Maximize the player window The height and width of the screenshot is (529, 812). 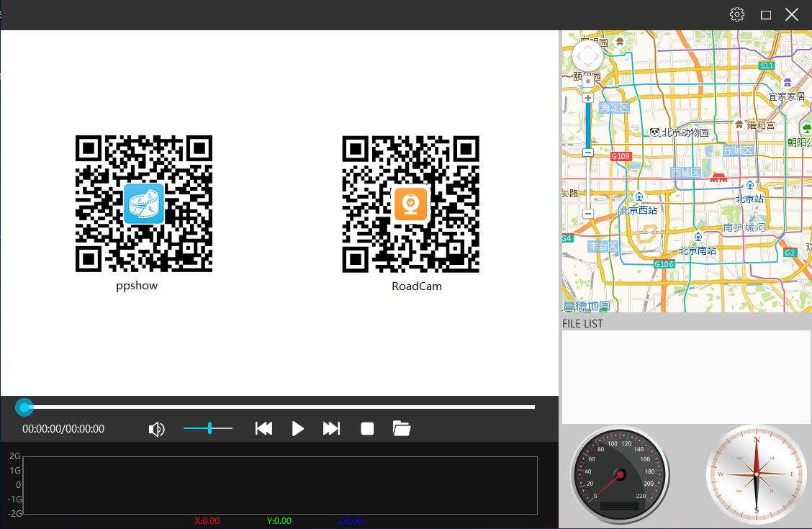pos(766,14)
